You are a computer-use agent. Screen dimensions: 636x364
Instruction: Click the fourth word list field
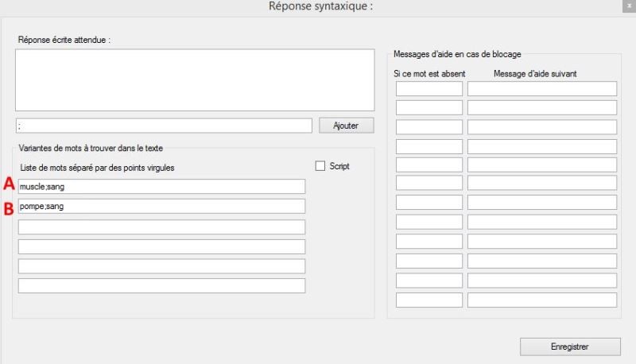click(x=161, y=246)
